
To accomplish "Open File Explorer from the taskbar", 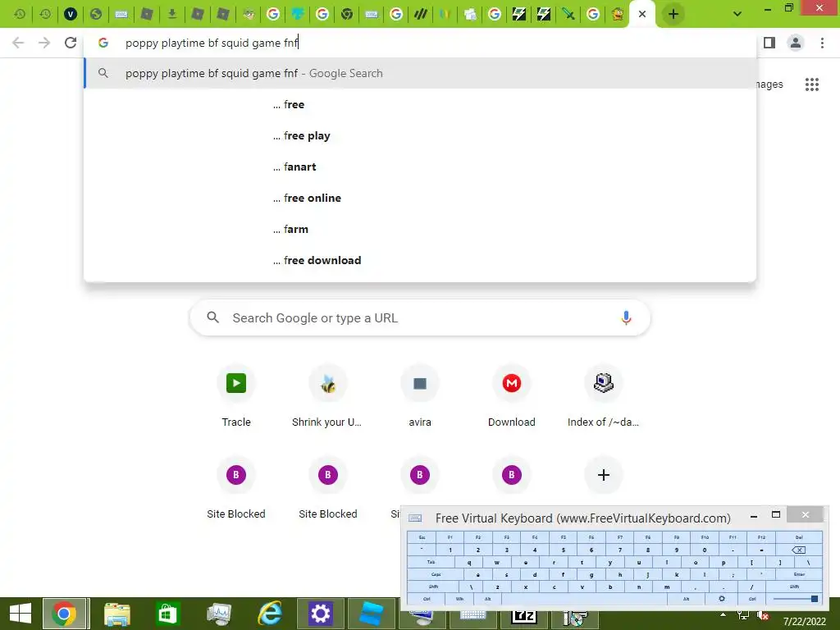I will pos(116,614).
